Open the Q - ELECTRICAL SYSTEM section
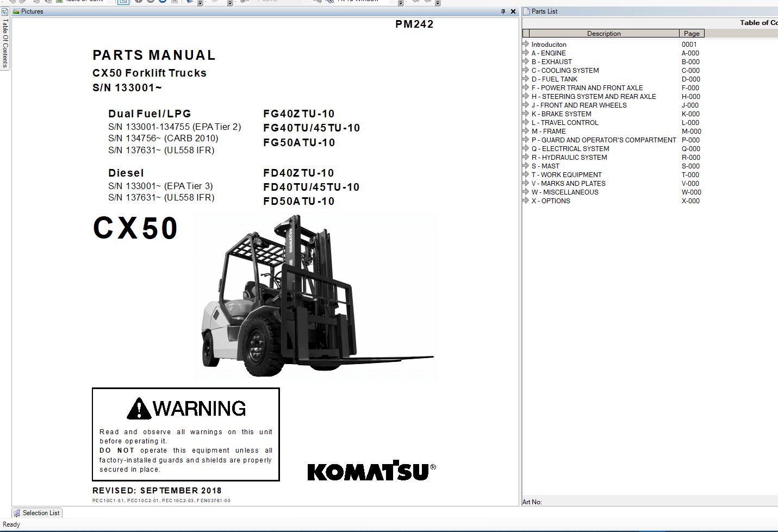Image resolution: width=778 pixels, height=532 pixels. coord(570,149)
